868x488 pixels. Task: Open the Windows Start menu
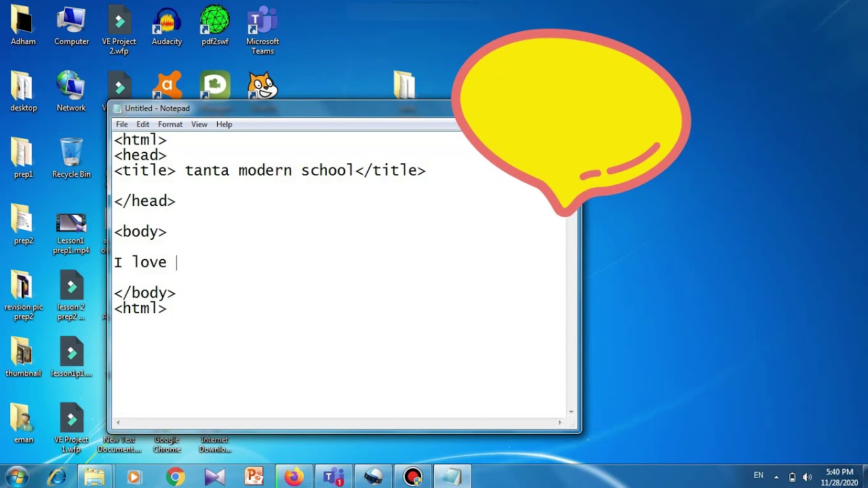pos(16,477)
